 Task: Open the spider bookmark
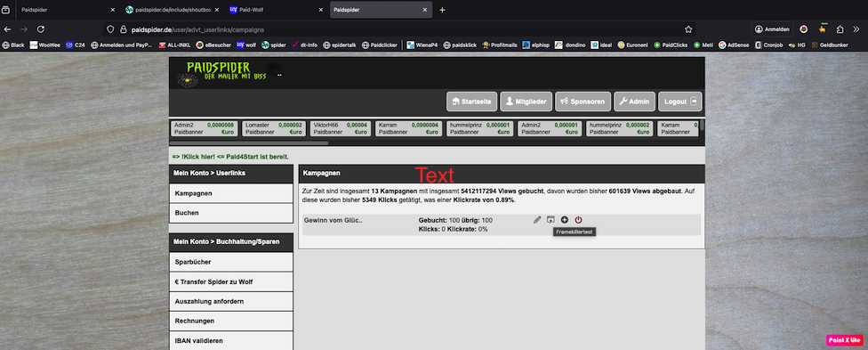coord(273,45)
